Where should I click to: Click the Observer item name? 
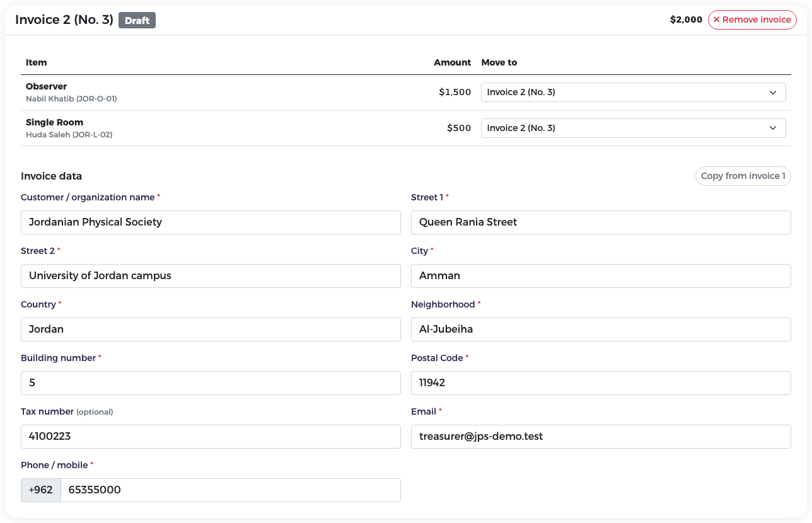pyautogui.click(x=46, y=86)
